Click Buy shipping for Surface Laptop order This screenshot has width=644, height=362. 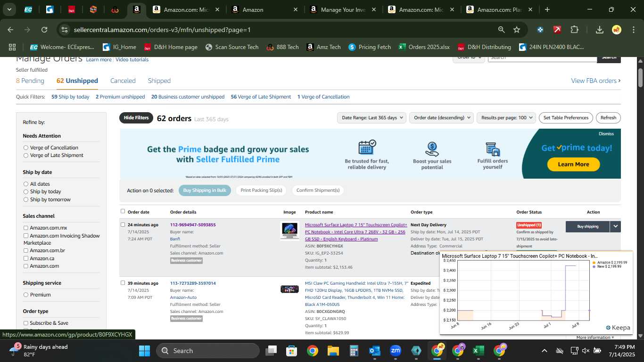[587, 227]
